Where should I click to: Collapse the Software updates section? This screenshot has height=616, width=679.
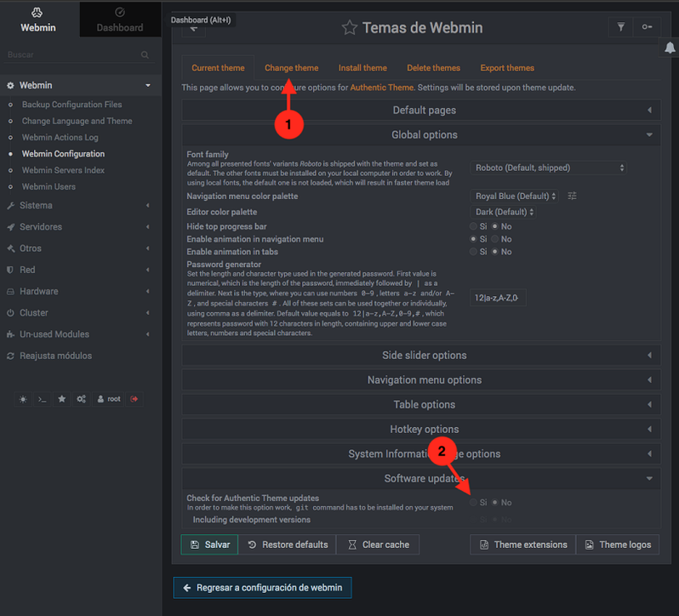tap(421, 479)
